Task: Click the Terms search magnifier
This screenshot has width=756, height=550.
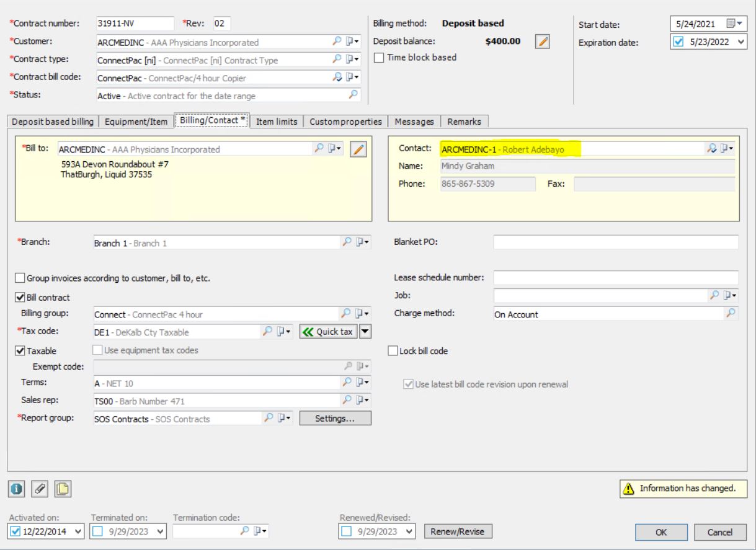Action: [348, 383]
